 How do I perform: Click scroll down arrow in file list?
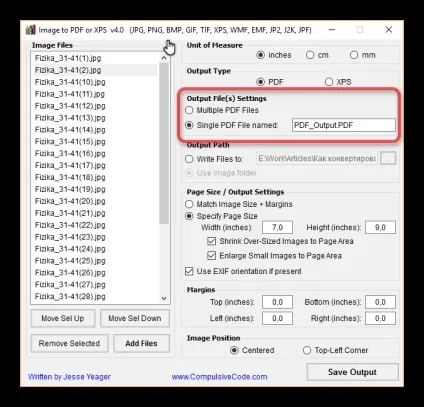[x=164, y=298]
